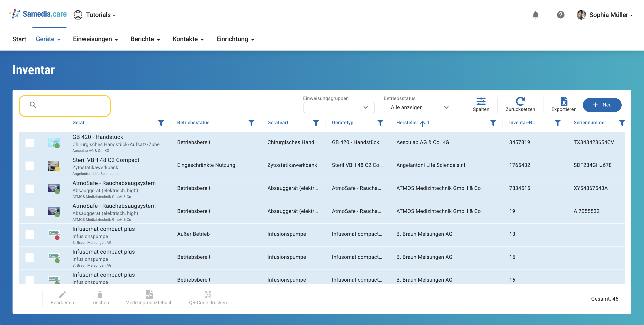This screenshot has height=325, width=644.
Task: Click the Neu button
Action: click(602, 105)
